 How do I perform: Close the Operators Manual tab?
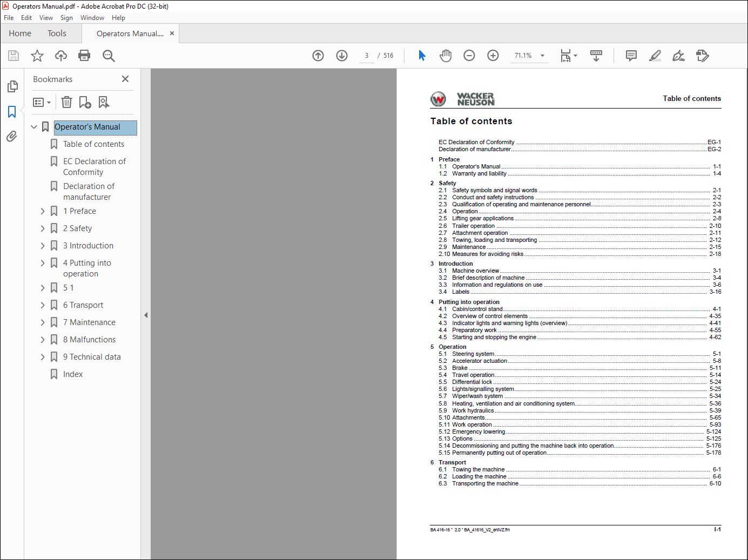pyautogui.click(x=172, y=33)
